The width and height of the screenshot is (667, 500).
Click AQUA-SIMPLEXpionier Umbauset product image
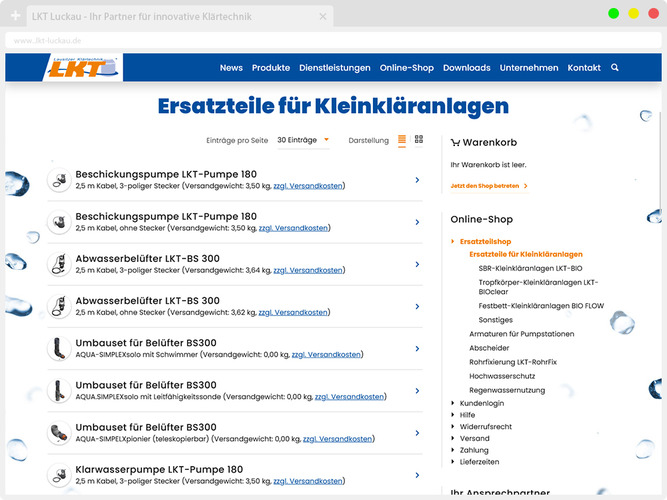[x=59, y=432]
